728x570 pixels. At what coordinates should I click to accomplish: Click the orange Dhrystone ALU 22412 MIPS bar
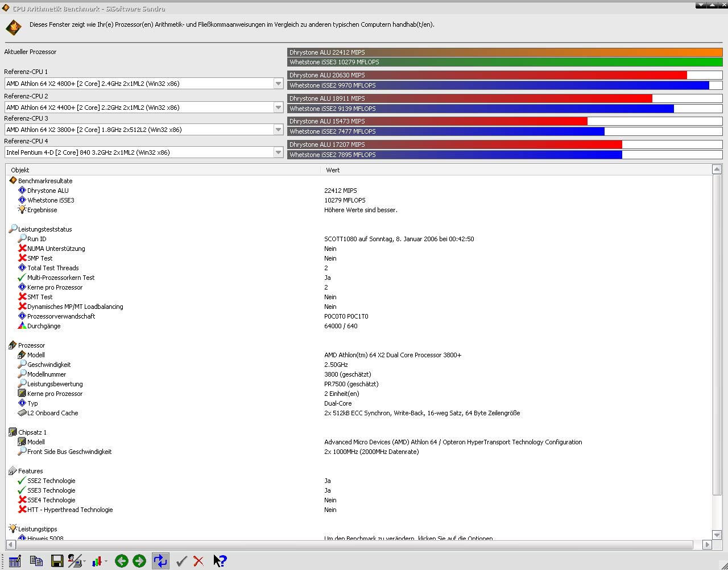tap(505, 52)
